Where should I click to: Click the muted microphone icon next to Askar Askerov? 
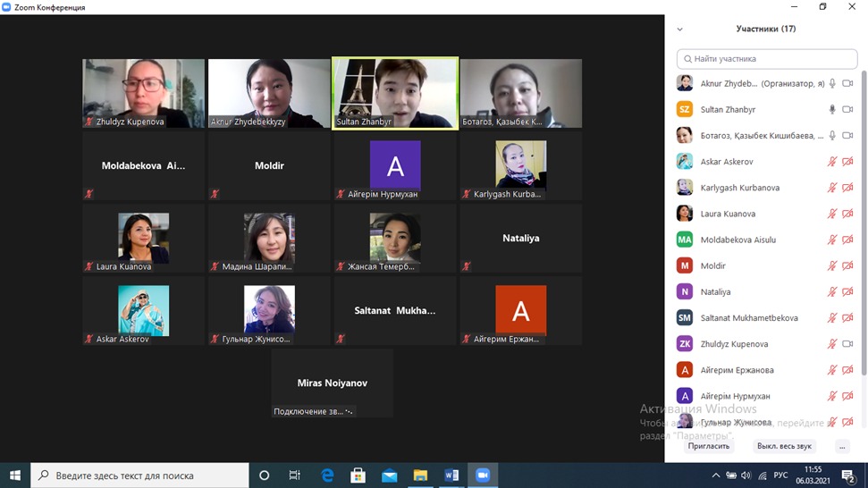(832, 162)
